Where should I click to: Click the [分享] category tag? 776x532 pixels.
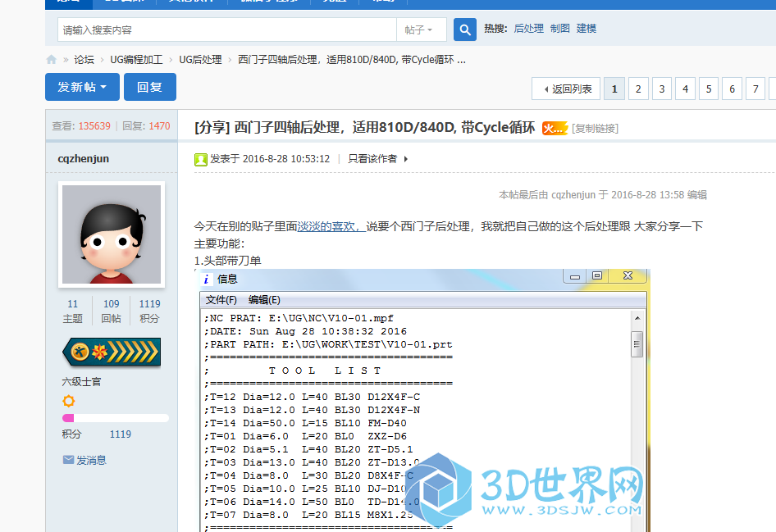(x=212, y=128)
